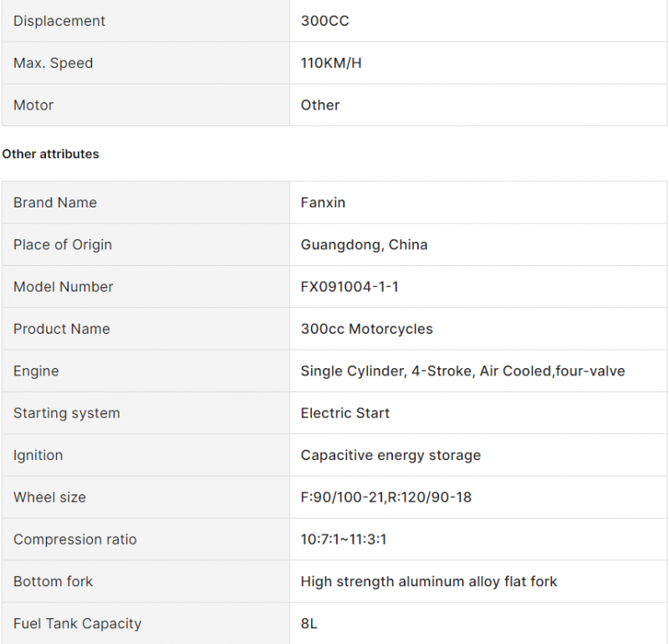The width and height of the screenshot is (669, 644).
Task: Click the Motor row label
Action: coord(33,105)
